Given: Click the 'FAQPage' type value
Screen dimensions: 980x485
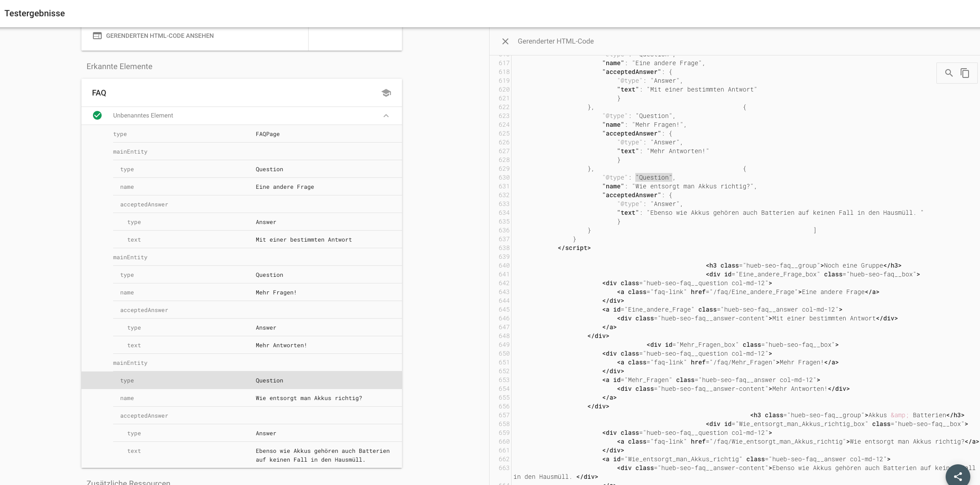Looking at the screenshot, I should [x=268, y=134].
